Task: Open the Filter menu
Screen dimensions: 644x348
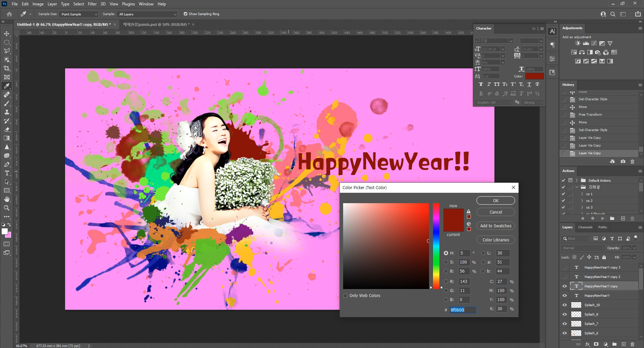Action: pyautogui.click(x=92, y=4)
